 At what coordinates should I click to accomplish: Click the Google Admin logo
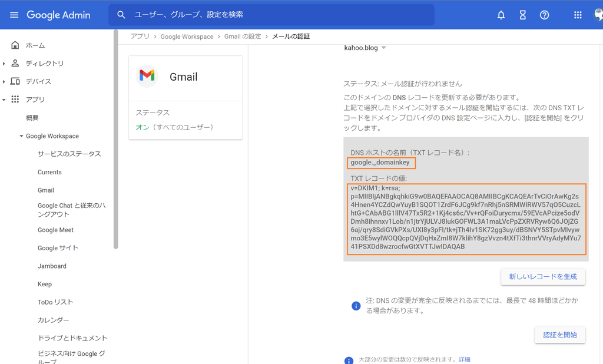coord(58,15)
